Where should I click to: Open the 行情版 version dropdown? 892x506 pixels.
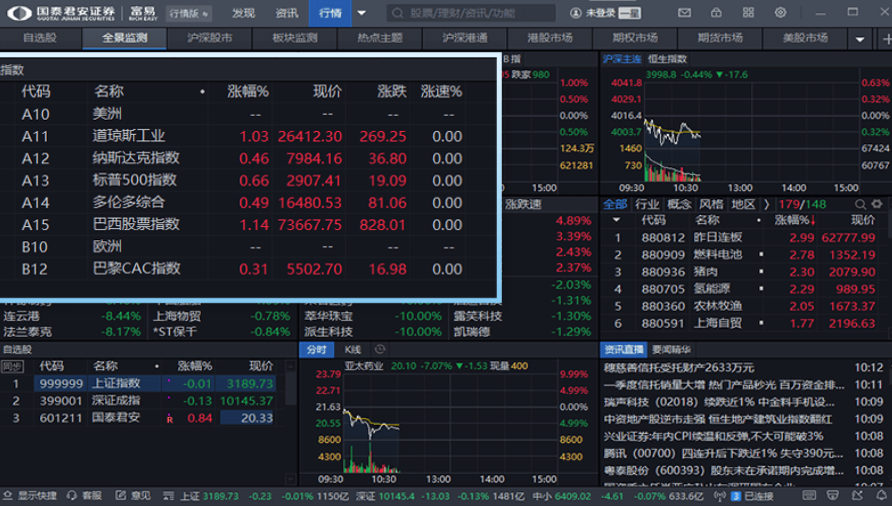coord(189,14)
